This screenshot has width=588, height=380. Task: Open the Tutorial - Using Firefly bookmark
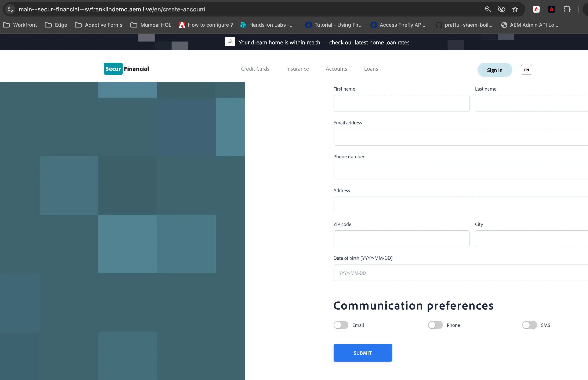pyautogui.click(x=334, y=25)
